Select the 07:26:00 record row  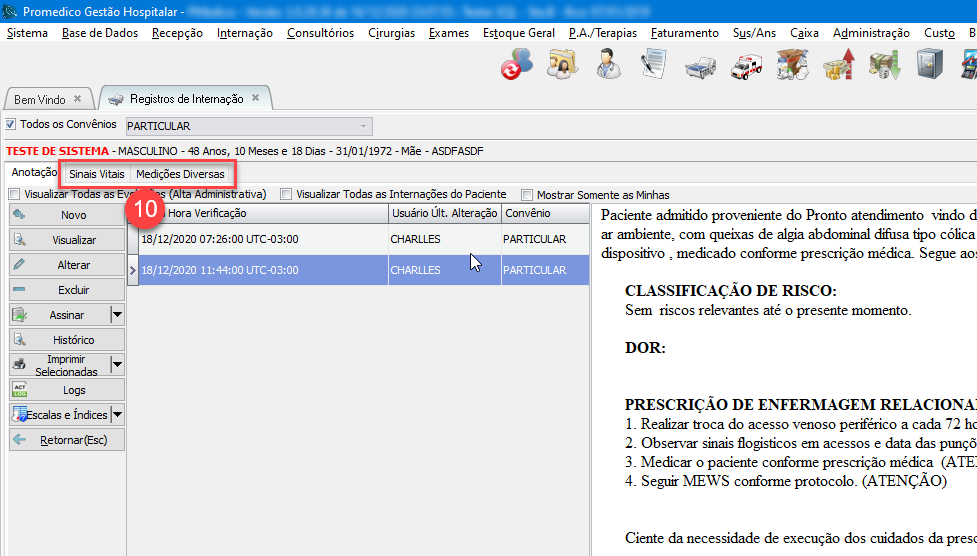260,240
